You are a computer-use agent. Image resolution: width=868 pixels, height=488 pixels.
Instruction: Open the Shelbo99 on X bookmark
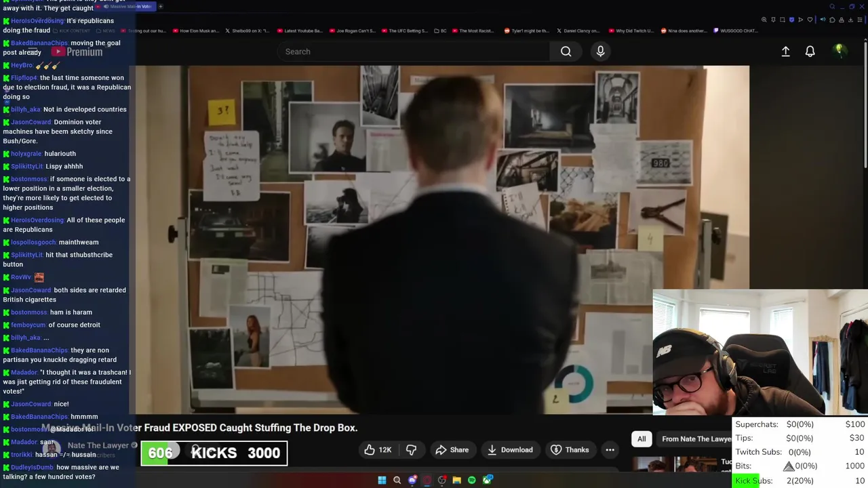coord(248,30)
